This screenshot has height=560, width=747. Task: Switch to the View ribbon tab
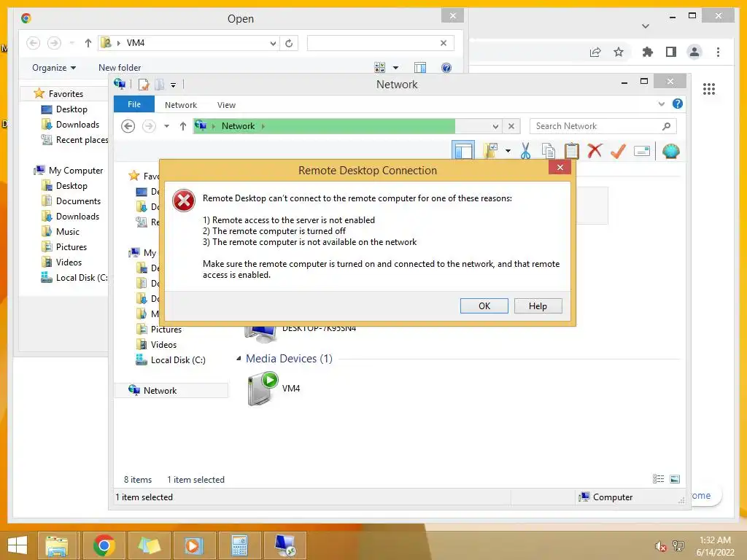[226, 105]
